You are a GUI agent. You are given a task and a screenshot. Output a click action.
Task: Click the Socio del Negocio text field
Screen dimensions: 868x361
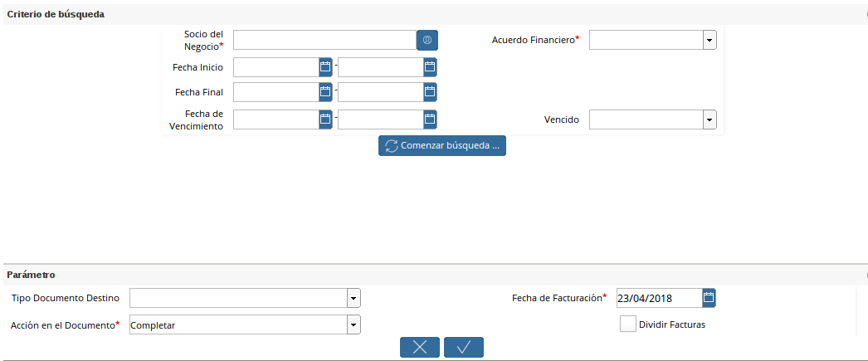324,40
